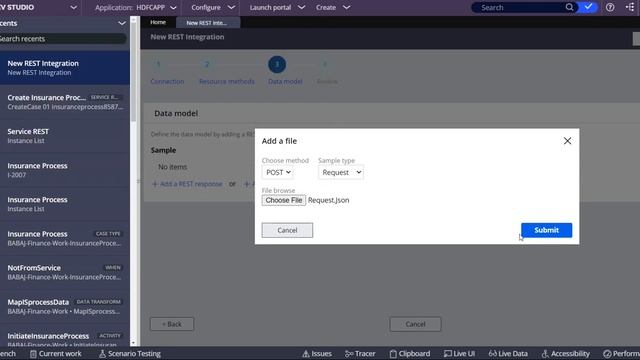The image size is (640, 360).
Task: Toggle Live UI in footer
Action: [x=459, y=354]
